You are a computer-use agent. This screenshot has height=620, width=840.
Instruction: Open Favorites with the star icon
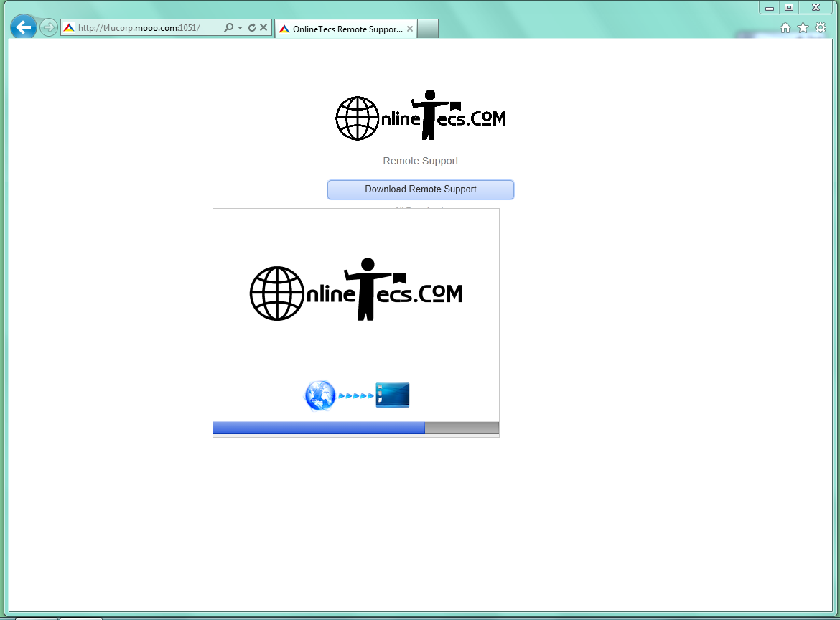coord(803,28)
